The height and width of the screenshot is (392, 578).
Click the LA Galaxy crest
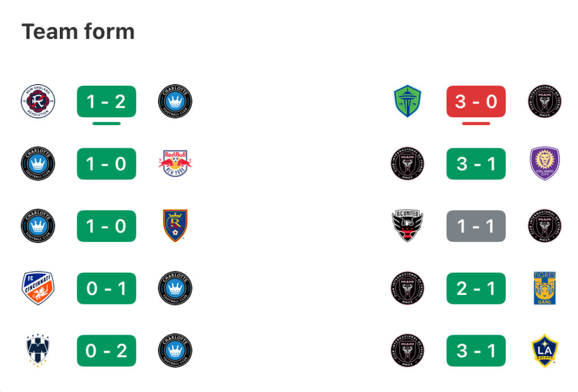point(545,350)
